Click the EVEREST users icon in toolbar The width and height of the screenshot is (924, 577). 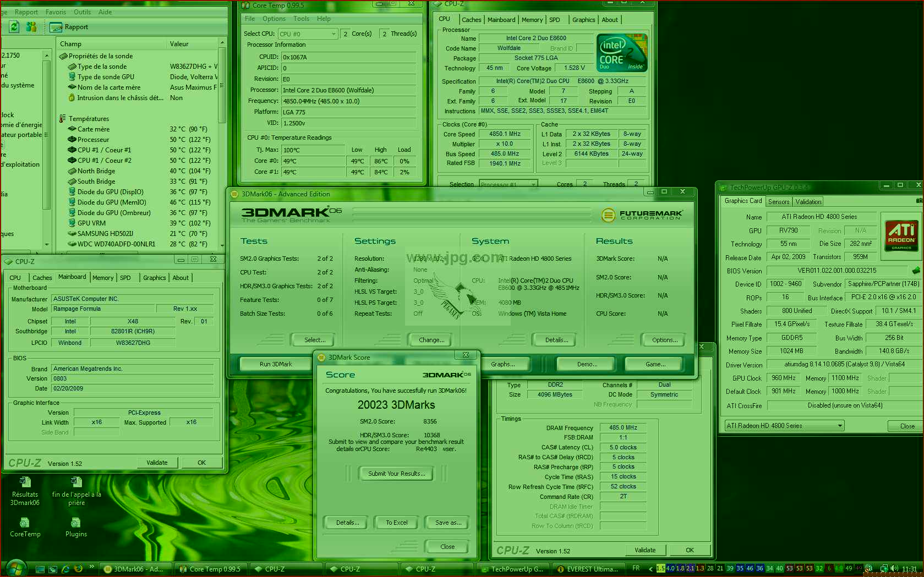[x=31, y=26]
